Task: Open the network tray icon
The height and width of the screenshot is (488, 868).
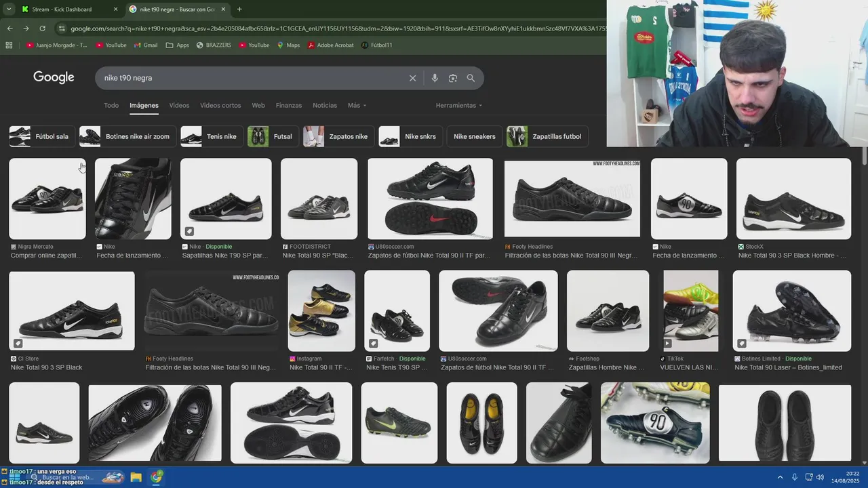Action: click(x=809, y=477)
